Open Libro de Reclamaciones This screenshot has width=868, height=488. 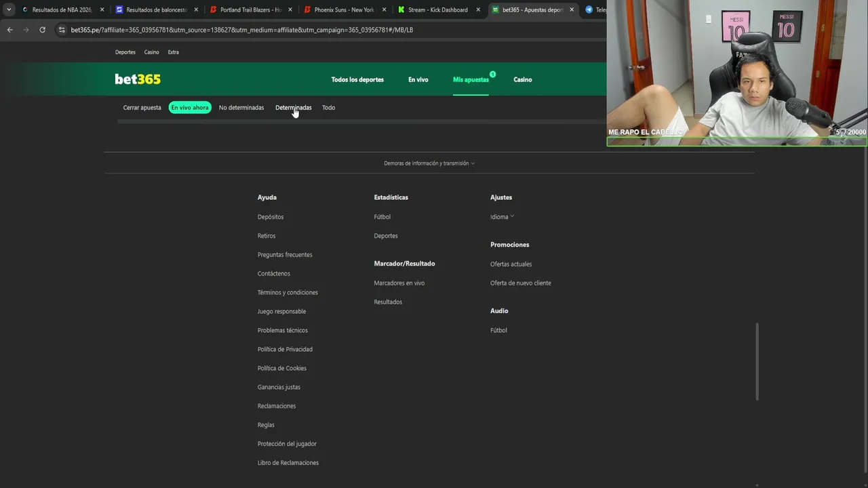point(288,463)
